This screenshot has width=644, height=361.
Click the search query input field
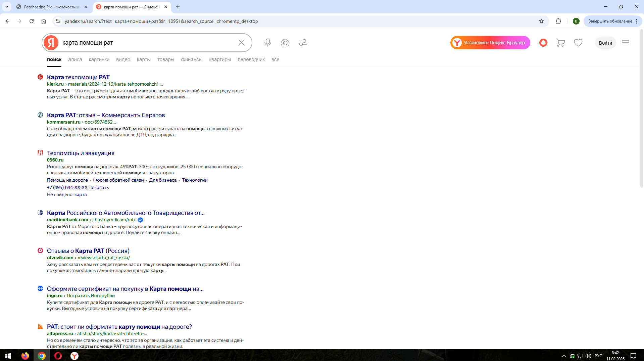pyautogui.click(x=148, y=43)
